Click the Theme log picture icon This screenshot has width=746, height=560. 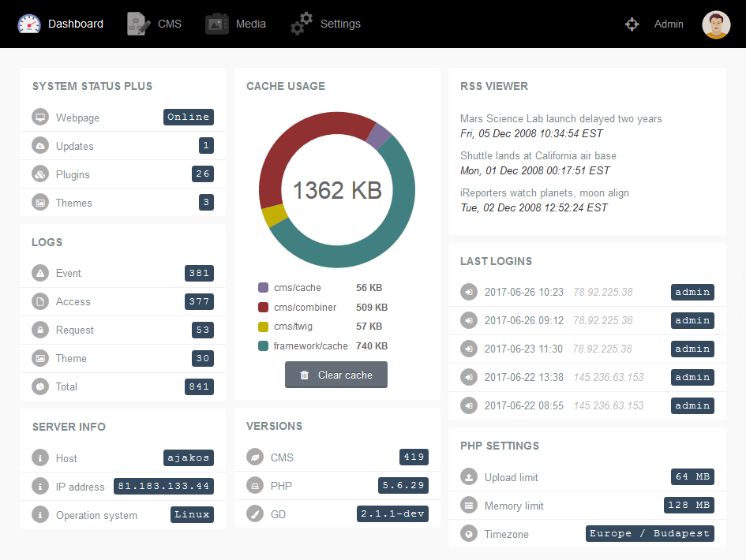pyautogui.click(x=40, y=358)
